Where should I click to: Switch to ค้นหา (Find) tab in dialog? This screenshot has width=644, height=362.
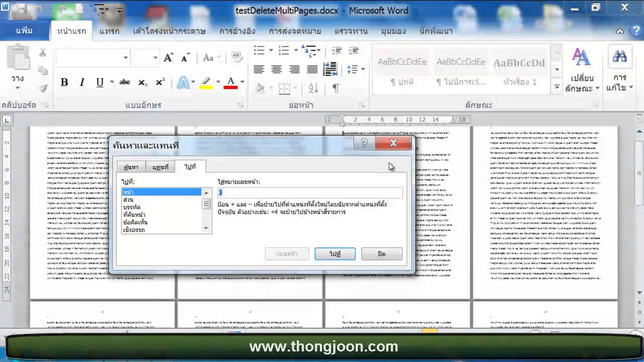coord(131,167)
